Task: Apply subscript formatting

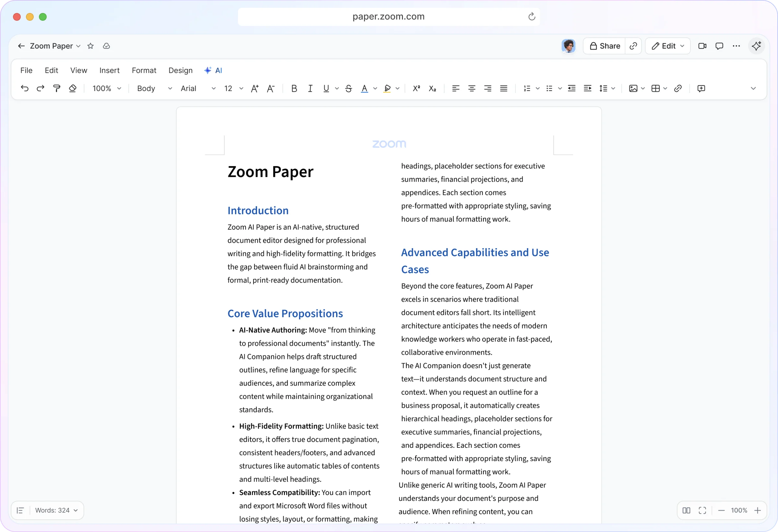Action: [x=432, y=88]
